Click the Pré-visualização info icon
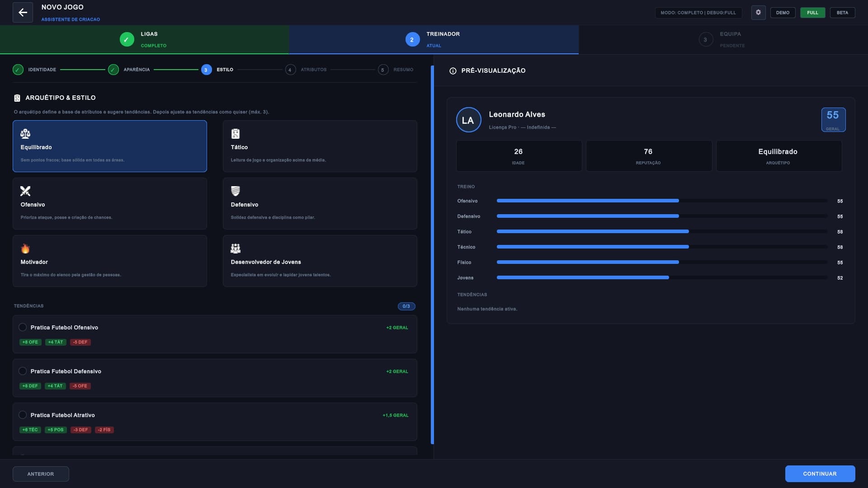 click(x=453, y=71)
